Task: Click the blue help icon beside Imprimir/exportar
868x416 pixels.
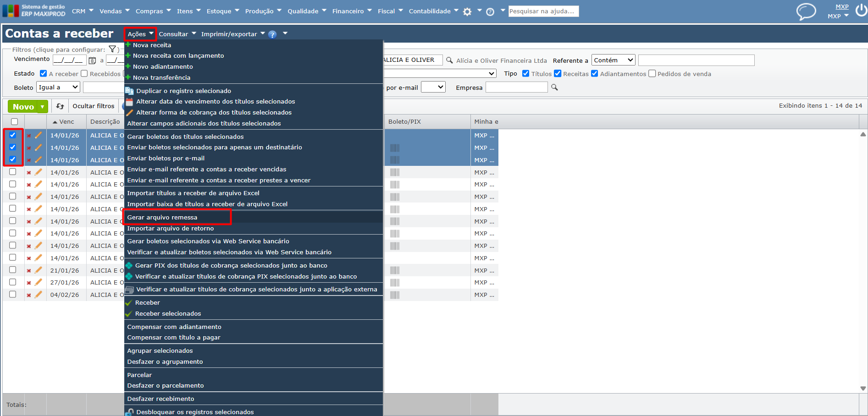Action: (272, 34)
